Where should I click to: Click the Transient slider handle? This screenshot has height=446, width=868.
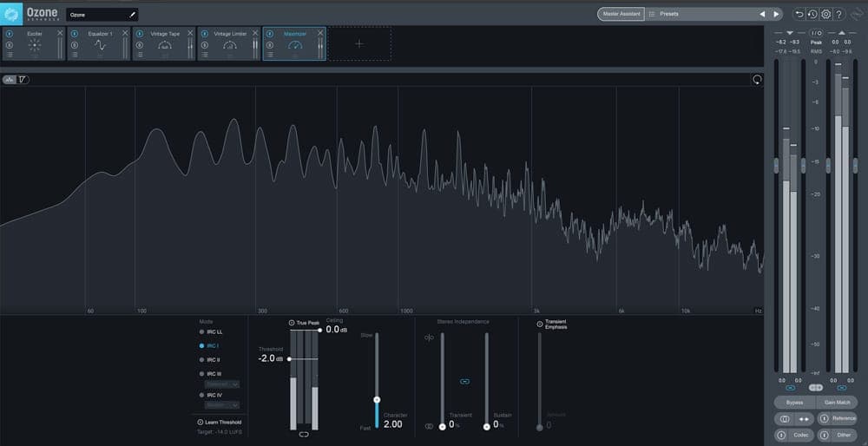pos(442,427)
